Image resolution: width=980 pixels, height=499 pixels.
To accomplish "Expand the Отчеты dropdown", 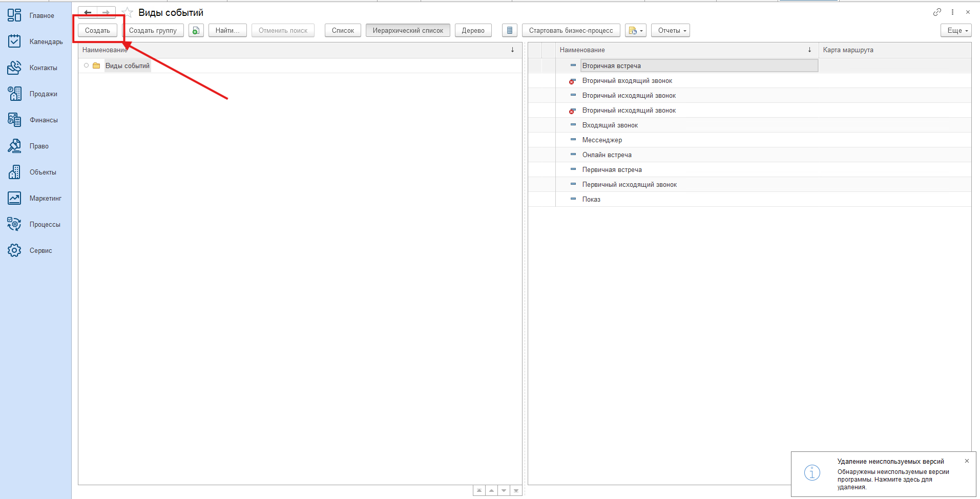I will tap(671, 31).
